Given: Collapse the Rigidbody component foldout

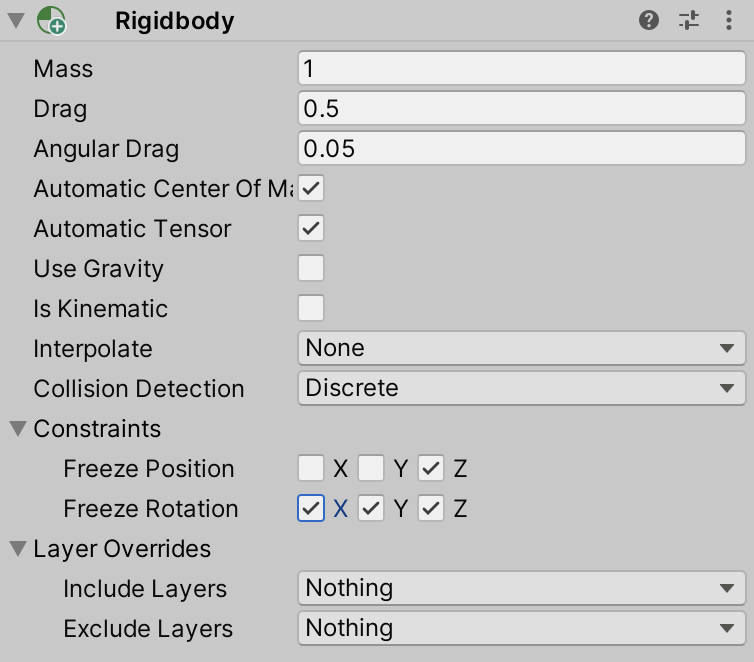Looking at the screenshot, I should coord(17,20).
